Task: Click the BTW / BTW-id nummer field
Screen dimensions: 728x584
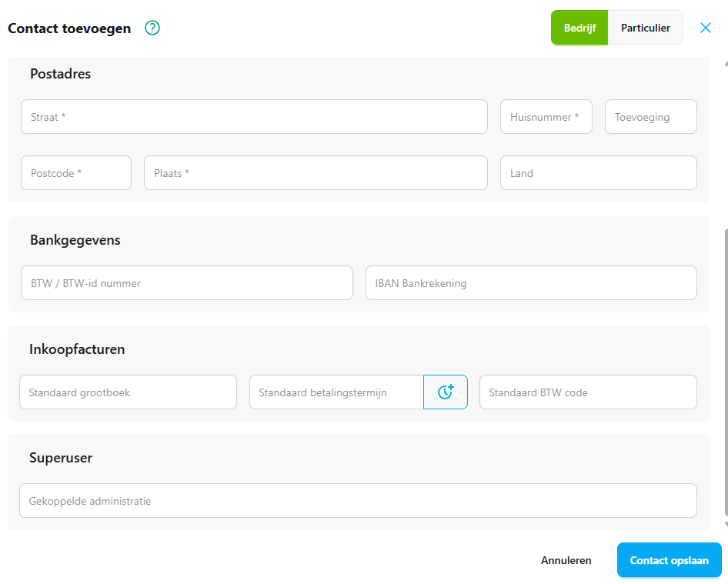Action: pyautogui.click(x=187, y=282)
